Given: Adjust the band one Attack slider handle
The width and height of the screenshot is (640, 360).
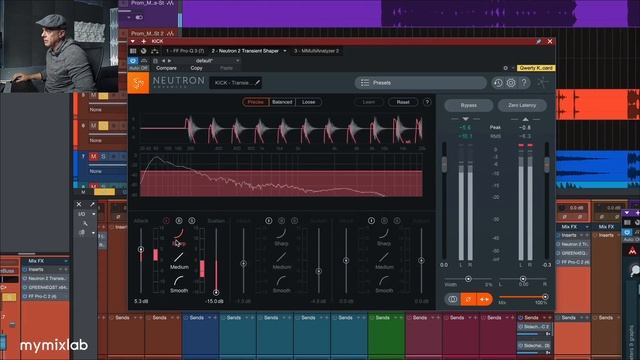Looking at the screenshot, I should coord(141,249).
